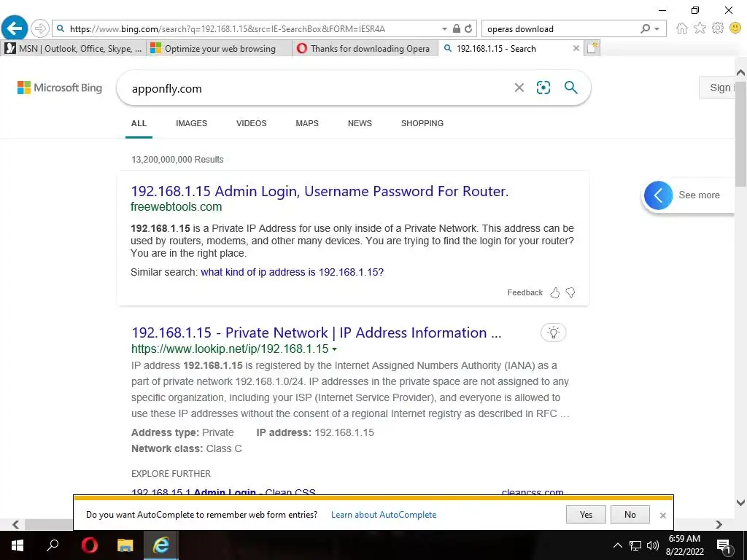Switch to Thanks for downloading Opera tab
The image size is (747, 560).
pyautogui.click(x=365, y=48)
